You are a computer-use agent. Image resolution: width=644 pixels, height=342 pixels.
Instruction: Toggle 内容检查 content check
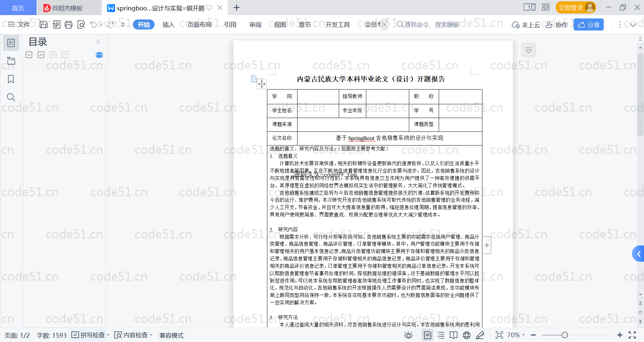click(131, 335)
